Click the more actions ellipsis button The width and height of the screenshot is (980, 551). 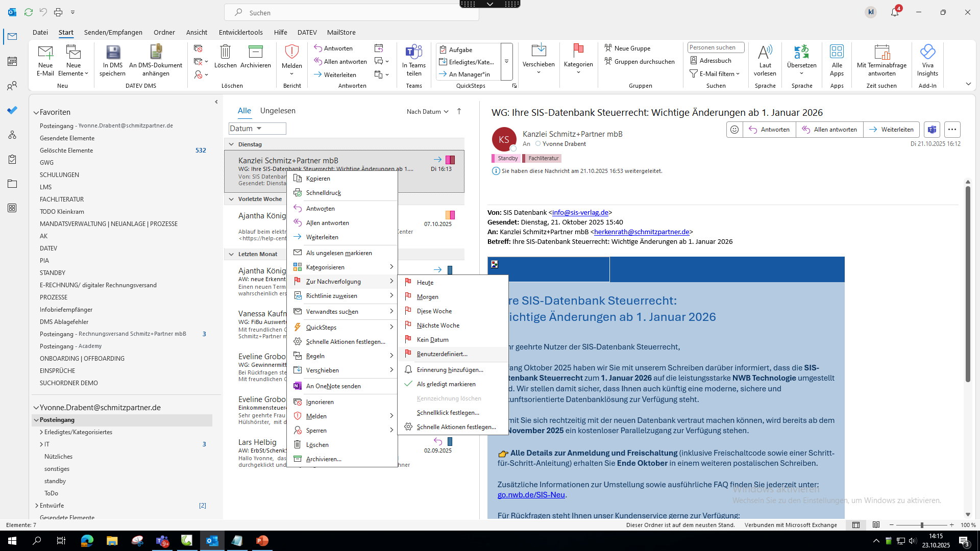tap(952, 130)
